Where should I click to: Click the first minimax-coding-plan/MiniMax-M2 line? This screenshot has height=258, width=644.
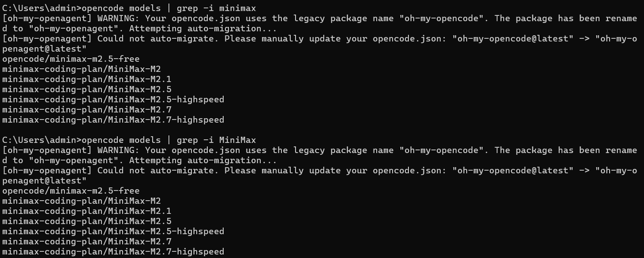pyautogui.click(x=82, y=69)
